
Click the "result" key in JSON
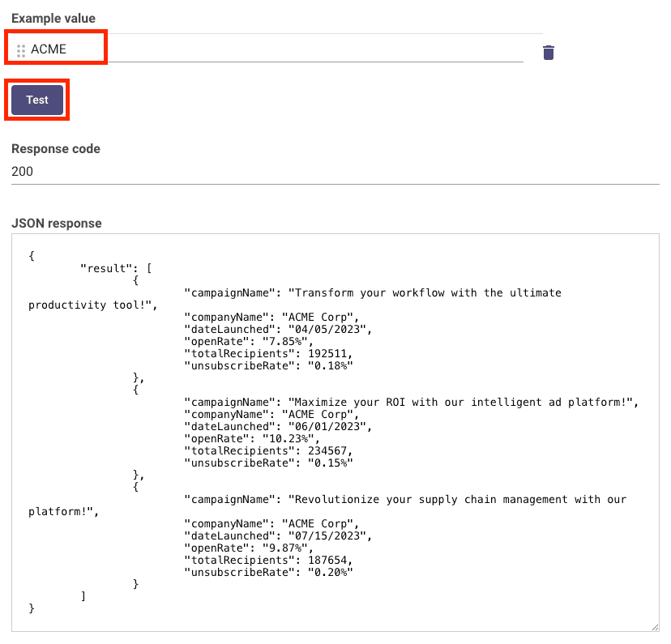point(106,268)
